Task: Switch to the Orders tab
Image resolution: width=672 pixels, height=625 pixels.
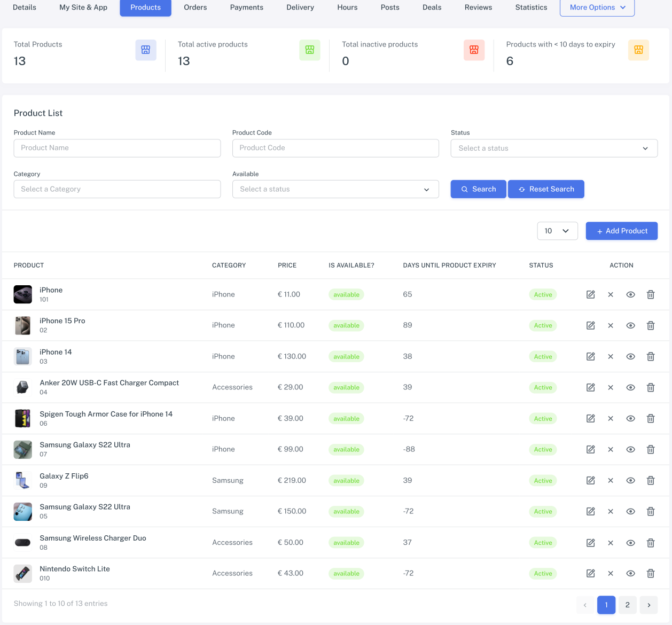Action: pyautogui.click(x=196, y=7)
